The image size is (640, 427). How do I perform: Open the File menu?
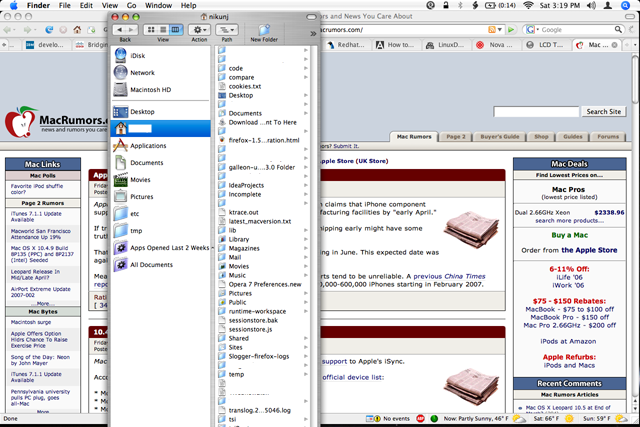pyautogui.click(x=64, y=5)
